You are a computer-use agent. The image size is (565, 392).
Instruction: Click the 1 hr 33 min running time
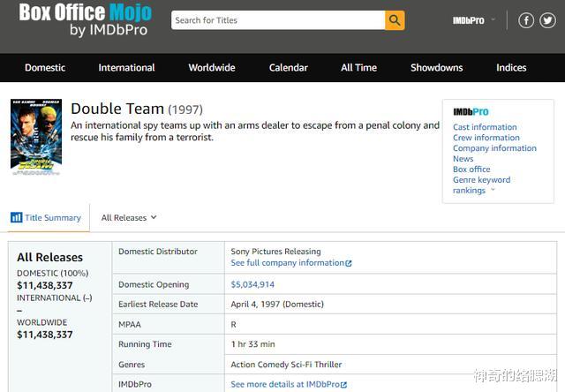point(252,344)
